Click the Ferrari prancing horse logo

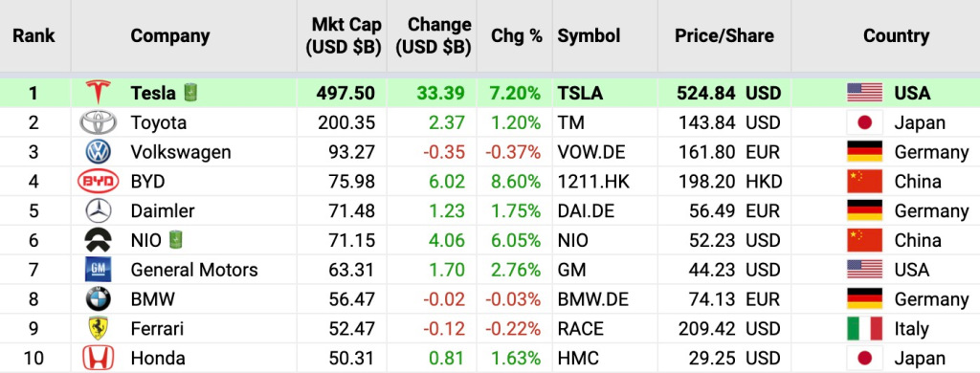[99, 329]
